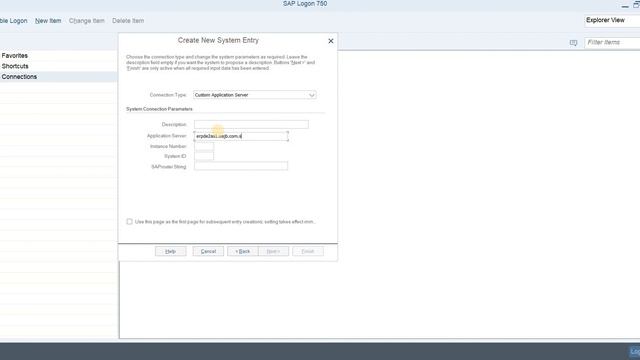The height and width of the screenshot is (360, 640).
Task: Click the greyed Next button
Action: pos(273,251)
